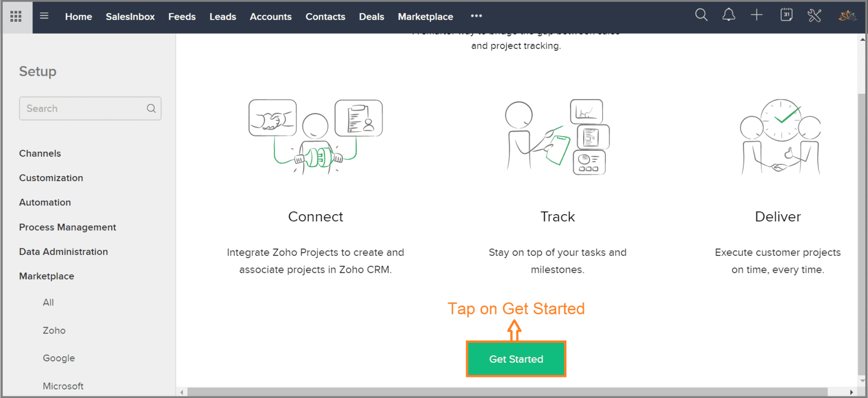Click the scroll-up arrow of vertical scrollbar
Viewport: 868px width, 398px height.
coord(862,39)
